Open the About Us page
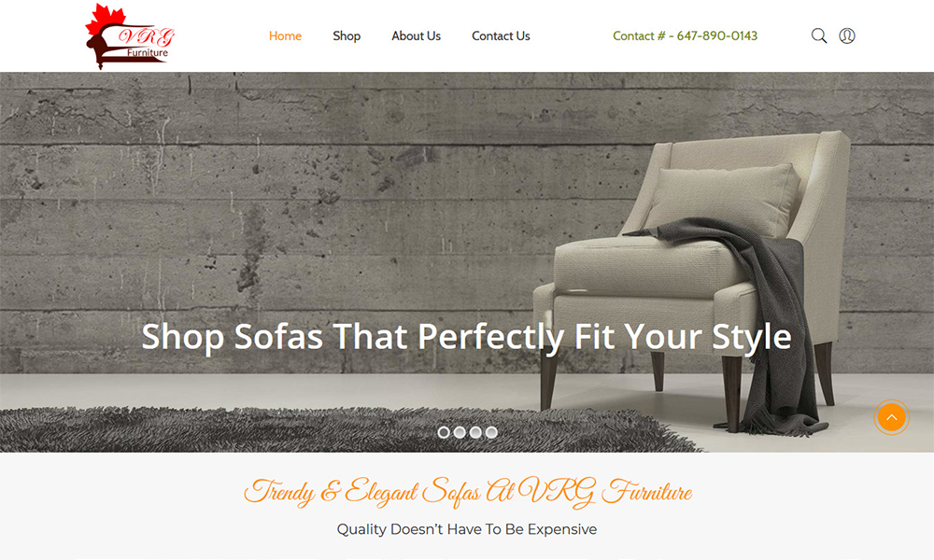This screenshot has width=934, height=560. coord(416,35)
